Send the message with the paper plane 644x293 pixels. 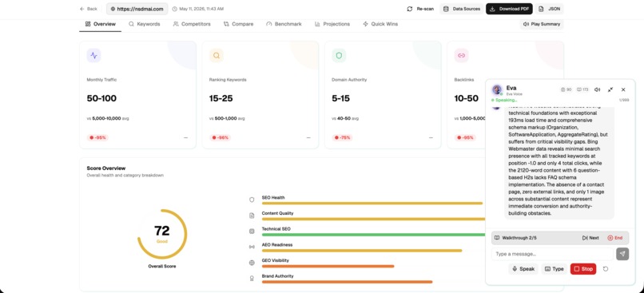pyautogui.click(x=622, y=254)
